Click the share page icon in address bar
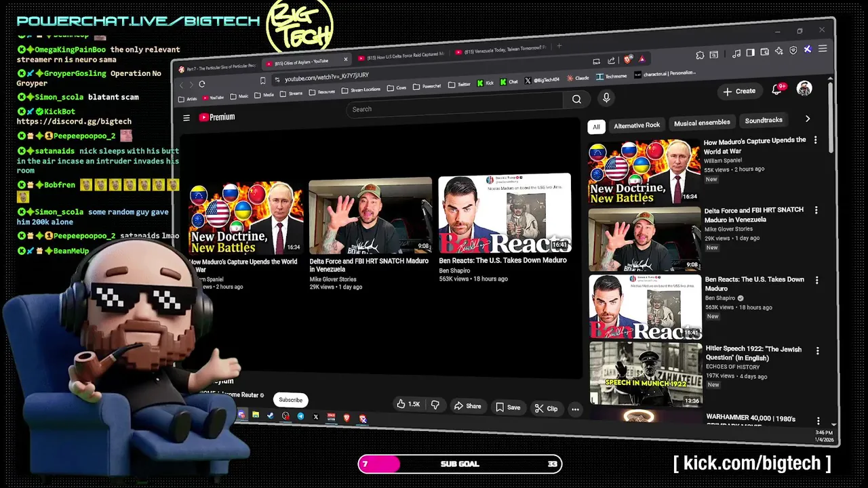 pyautogui.click(x=611, y=60)
